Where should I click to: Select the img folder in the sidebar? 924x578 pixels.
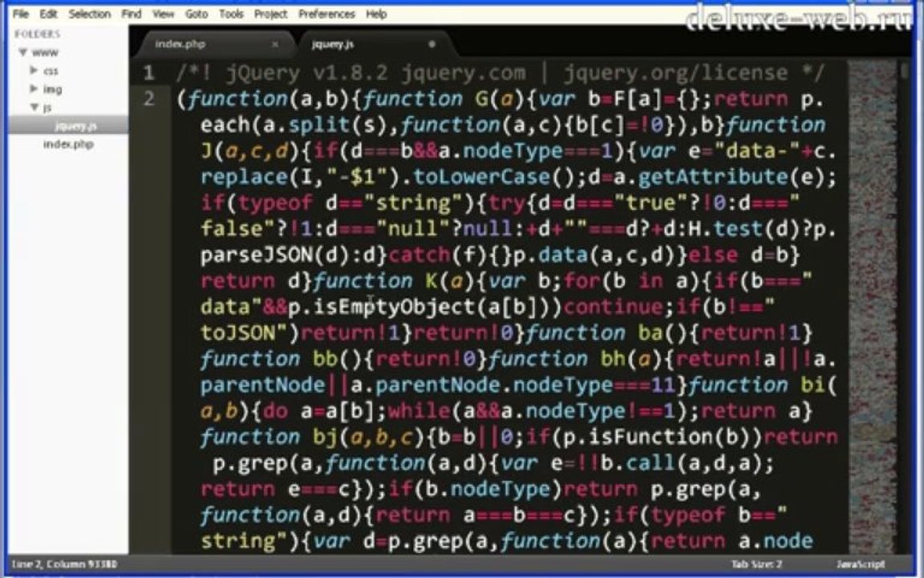[52, 89]
